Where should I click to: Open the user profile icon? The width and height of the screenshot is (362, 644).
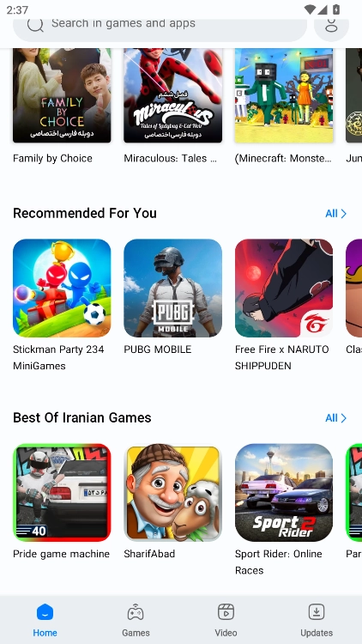[331, 25]
